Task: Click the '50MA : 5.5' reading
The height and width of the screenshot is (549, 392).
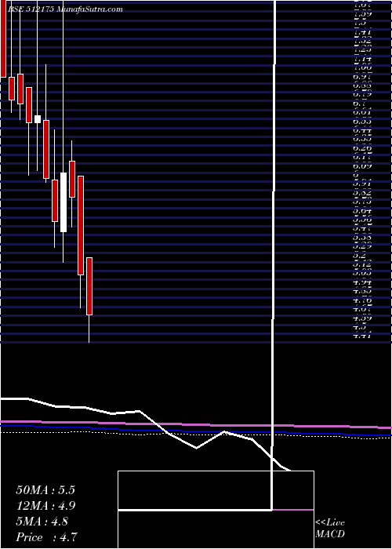Action: (45, 490)
